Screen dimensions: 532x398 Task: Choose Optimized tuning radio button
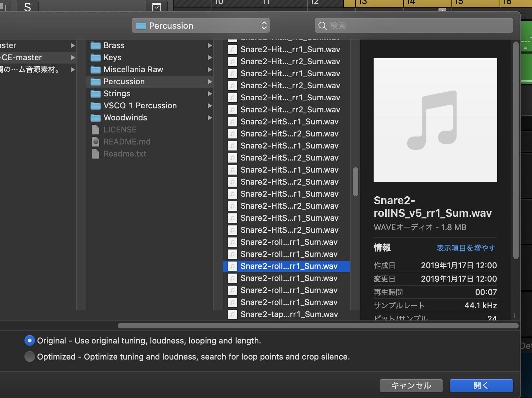click(x=30, y=357)
